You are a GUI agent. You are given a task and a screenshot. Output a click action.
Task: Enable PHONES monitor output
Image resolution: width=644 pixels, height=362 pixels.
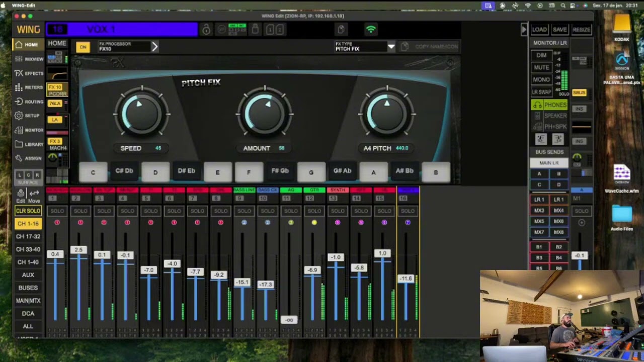(x=549, y=105)
